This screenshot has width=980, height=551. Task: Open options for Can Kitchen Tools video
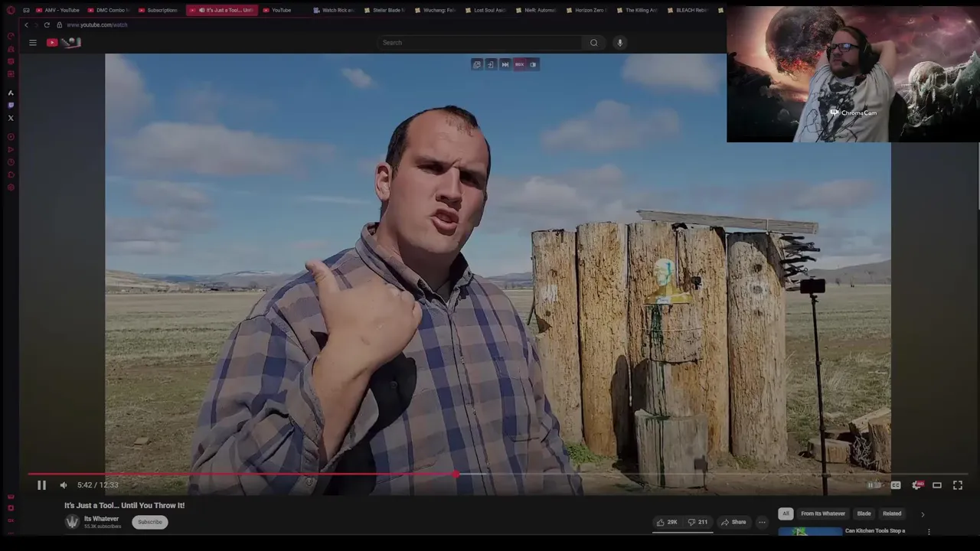click(x=929, y=532)
